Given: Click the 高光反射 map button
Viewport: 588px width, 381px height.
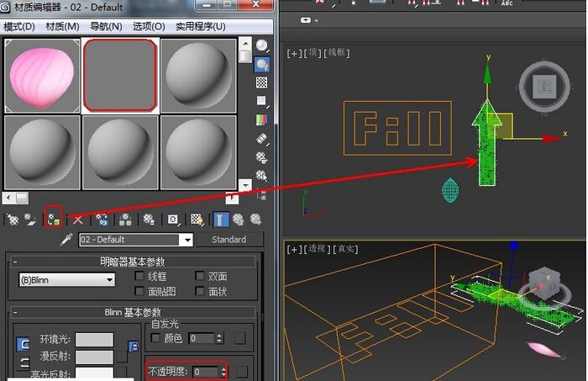Looking at the screenshot, I should [121, 373].
